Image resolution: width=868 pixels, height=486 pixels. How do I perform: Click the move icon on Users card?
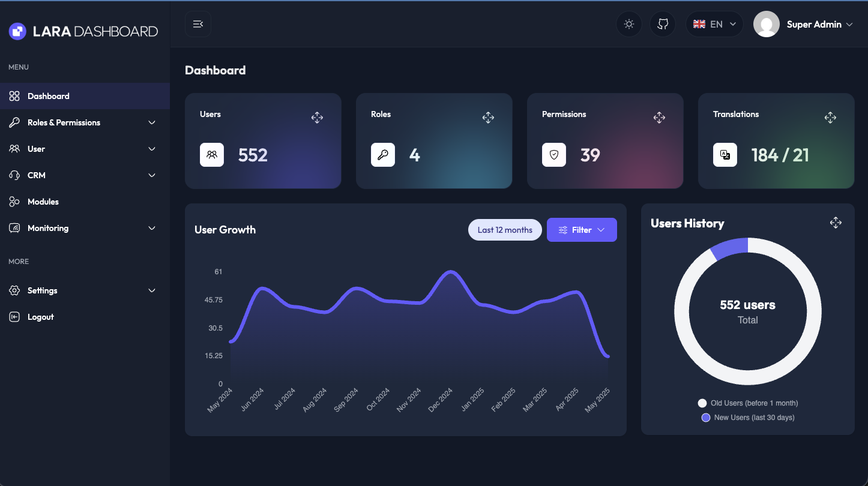coord(317,118)
